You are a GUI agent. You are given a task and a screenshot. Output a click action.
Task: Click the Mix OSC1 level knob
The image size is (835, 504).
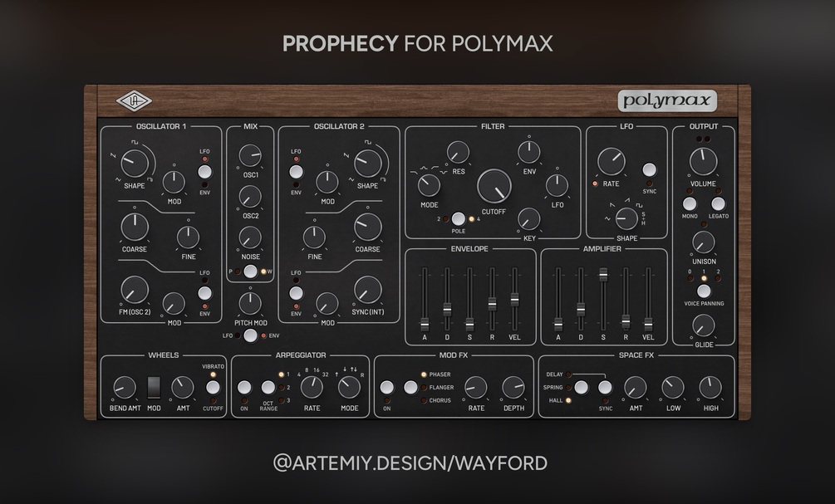pos(250,155)
